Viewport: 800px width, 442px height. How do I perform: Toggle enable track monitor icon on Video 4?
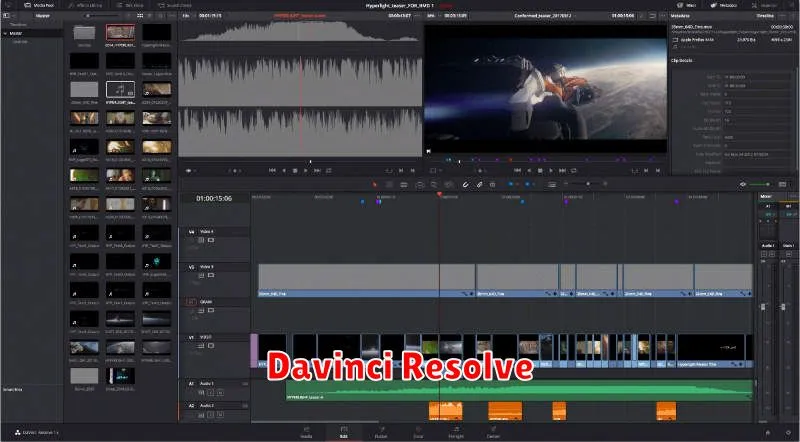pyautogui.click(x=211, y=240)
